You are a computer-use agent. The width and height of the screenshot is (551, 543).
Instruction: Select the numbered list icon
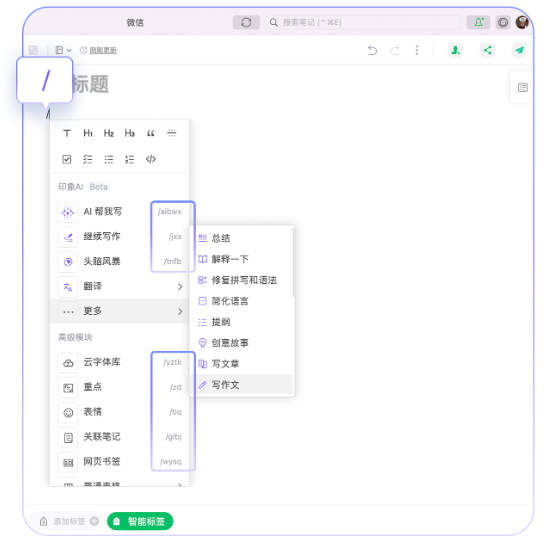click(130, 160)
